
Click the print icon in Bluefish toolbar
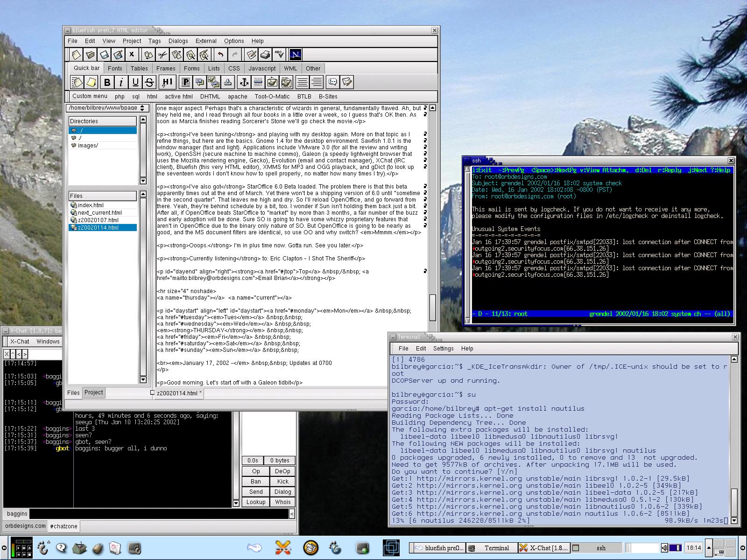(265, 55)
